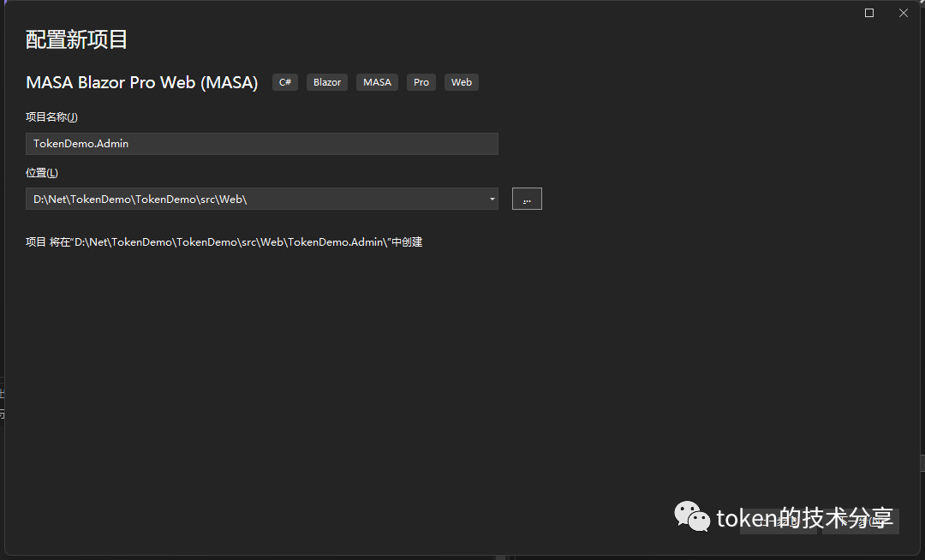
Task: Click the project name field containing TokenDemo.Admin
Action: (261, 144)
